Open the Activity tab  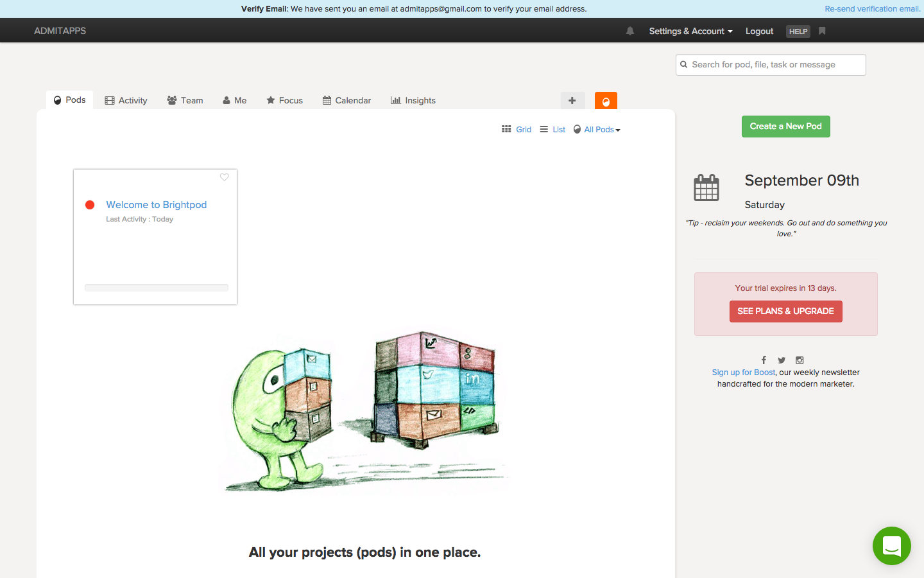coord(126,100)
